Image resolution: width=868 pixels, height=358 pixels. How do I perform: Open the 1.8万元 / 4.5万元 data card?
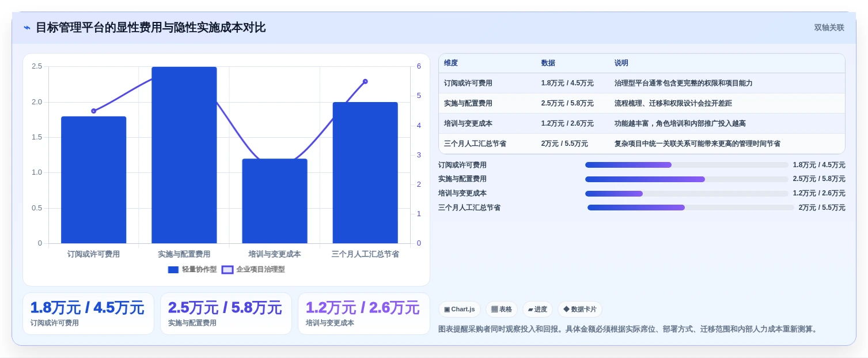click(x=88, y=314)
